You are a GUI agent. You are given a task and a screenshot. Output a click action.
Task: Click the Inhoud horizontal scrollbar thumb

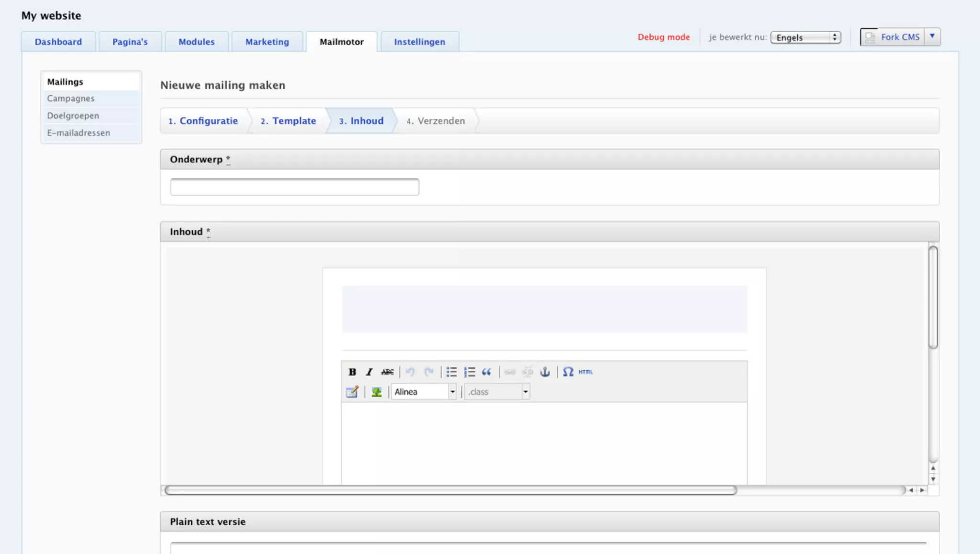pos(450,490)
